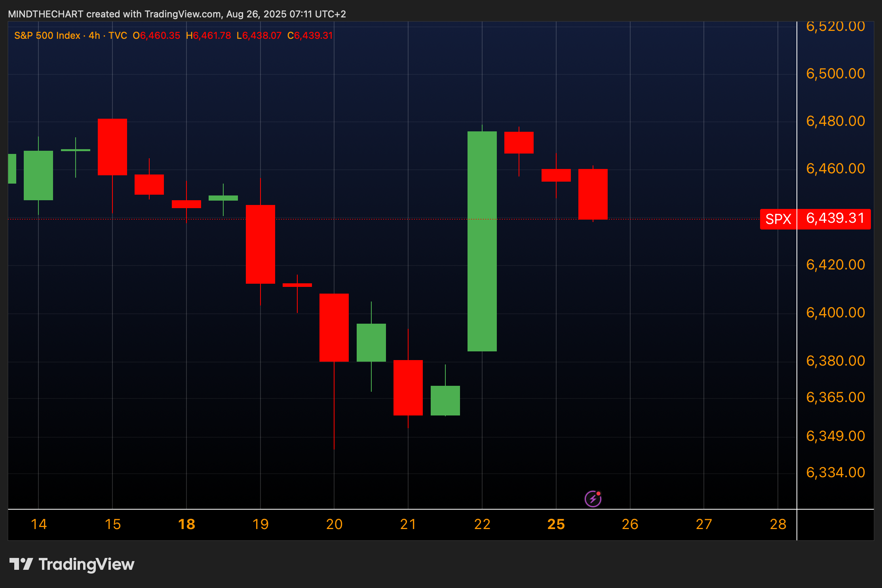Select the H6,461.78 high value in the legend
Image resolution: width=882 pixels, height=588 pixels.
tap(208, 36)
